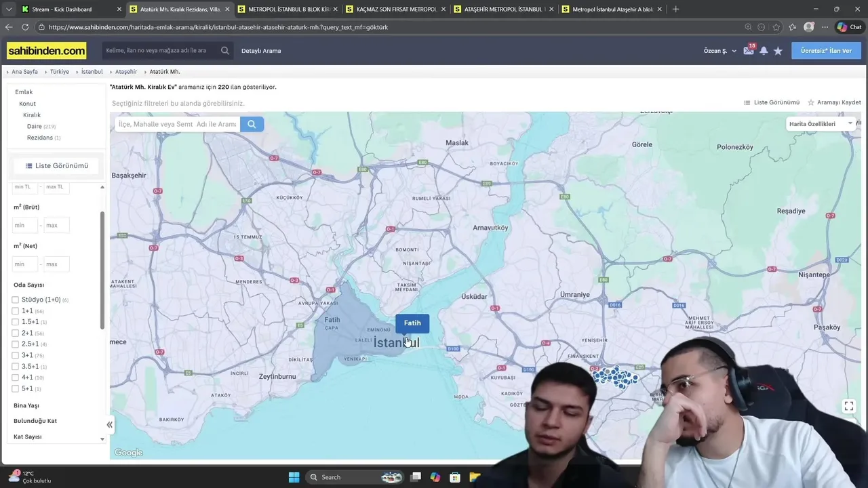This screenshot has width=868, height=488.
Task: Open Detaylı Arama link
Action: (261, 51)
